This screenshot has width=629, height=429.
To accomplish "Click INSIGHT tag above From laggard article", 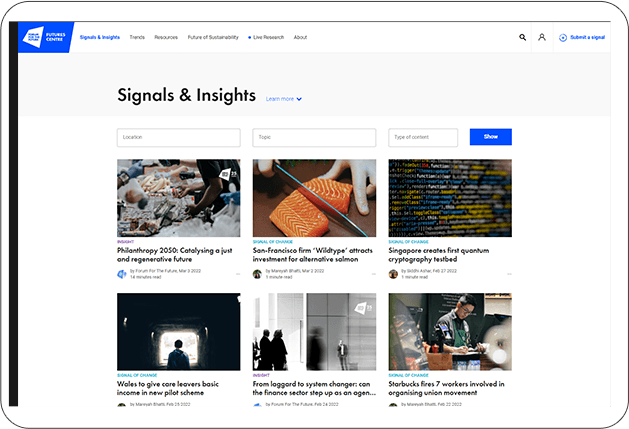I will tap(261, 376).
